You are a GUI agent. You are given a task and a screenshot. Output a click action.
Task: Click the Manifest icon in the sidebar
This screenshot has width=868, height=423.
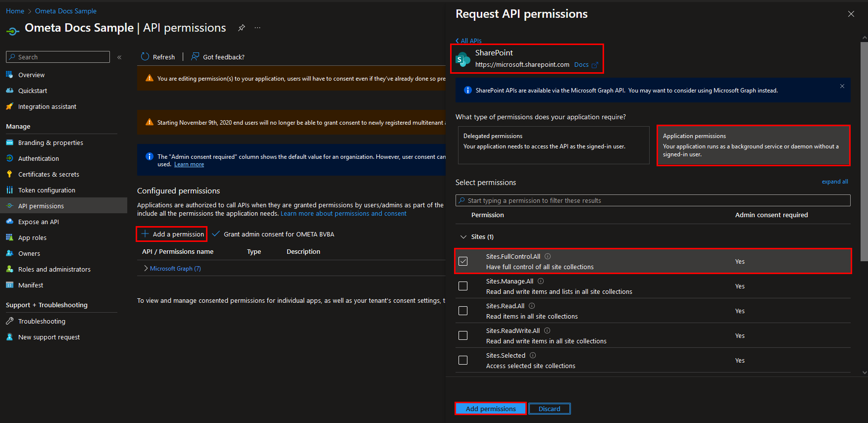(x=9, y=285)
